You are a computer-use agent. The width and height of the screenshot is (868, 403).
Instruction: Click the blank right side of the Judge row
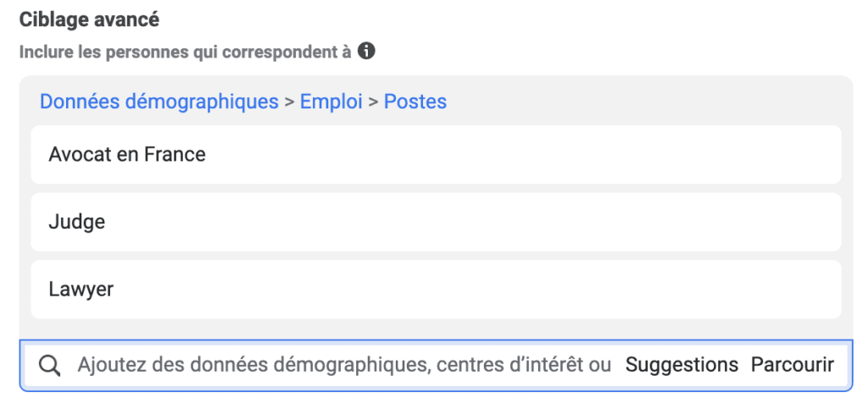pyautogui.click(x=678, y=222)
